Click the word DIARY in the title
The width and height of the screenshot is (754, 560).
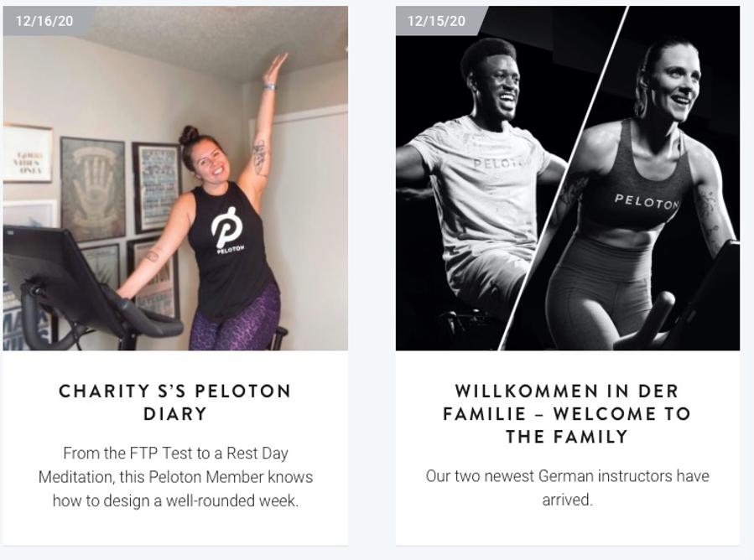(x=174, y=414)
